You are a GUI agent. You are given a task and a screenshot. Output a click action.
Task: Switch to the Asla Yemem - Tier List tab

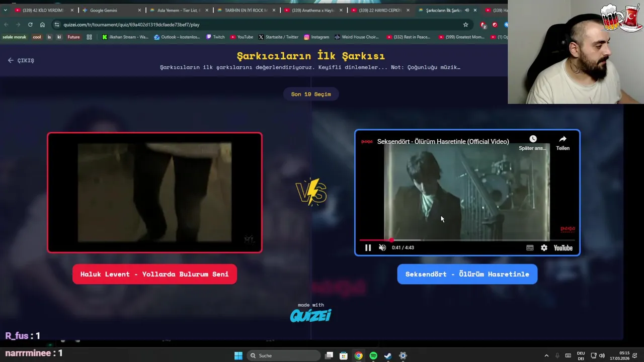179,10
